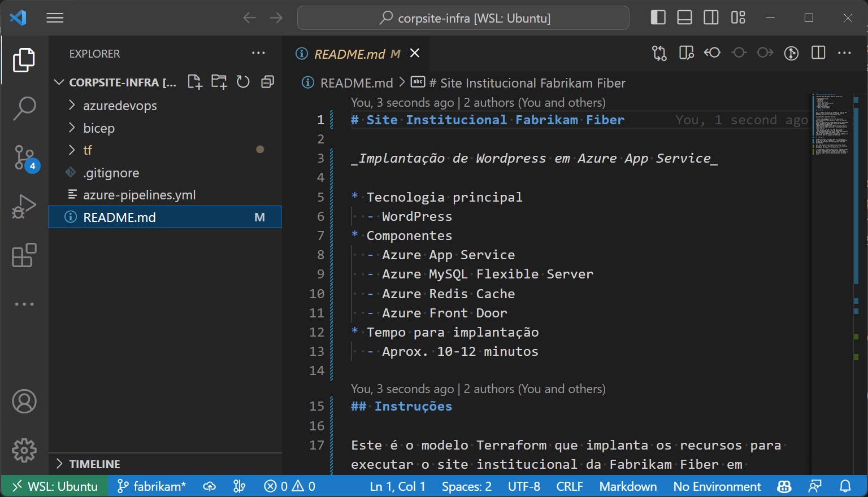Close the README.md editor tab
Viewport: 868px width, 497px height.
415,53
